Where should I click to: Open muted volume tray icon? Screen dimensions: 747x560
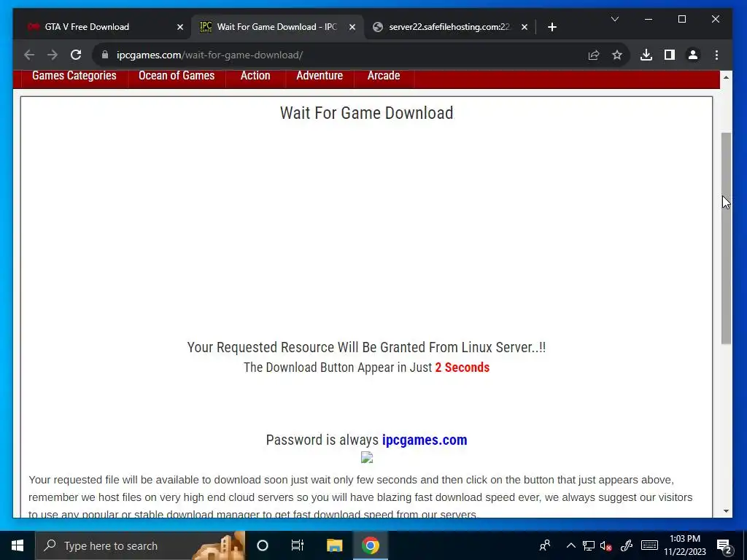pos(606,545)
